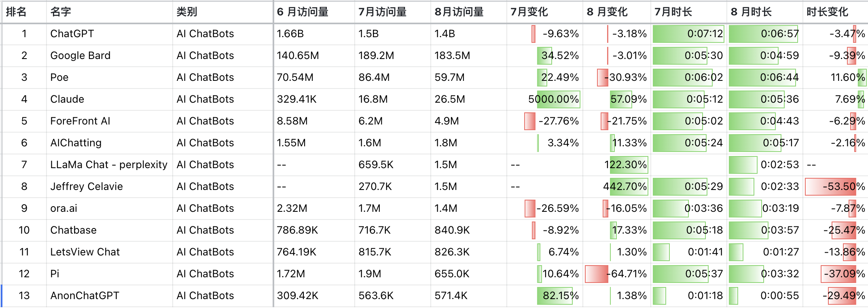Image resolution: width=868 pixels, height=308 pixels.
Task: Select the 排名 column header
Action: coord(24,12)
